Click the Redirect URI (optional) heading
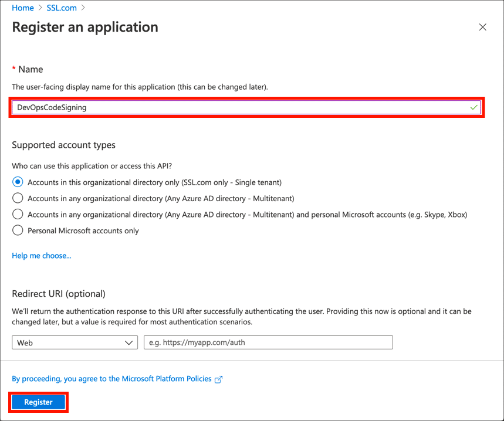 (59, 294)
